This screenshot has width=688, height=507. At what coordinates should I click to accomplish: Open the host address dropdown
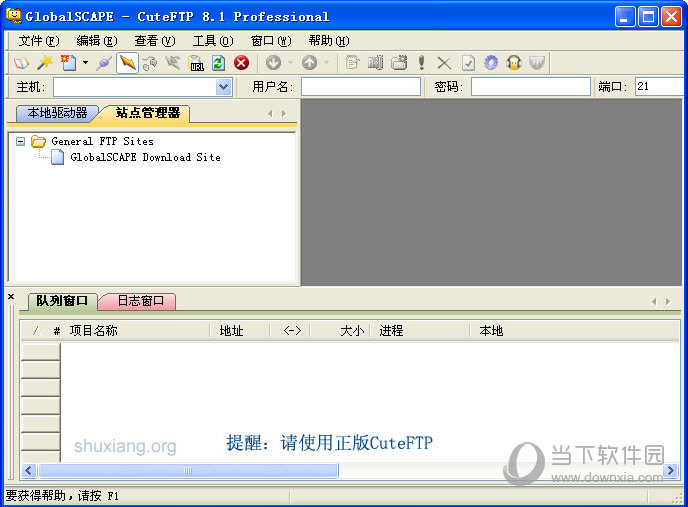coord(223,87)
